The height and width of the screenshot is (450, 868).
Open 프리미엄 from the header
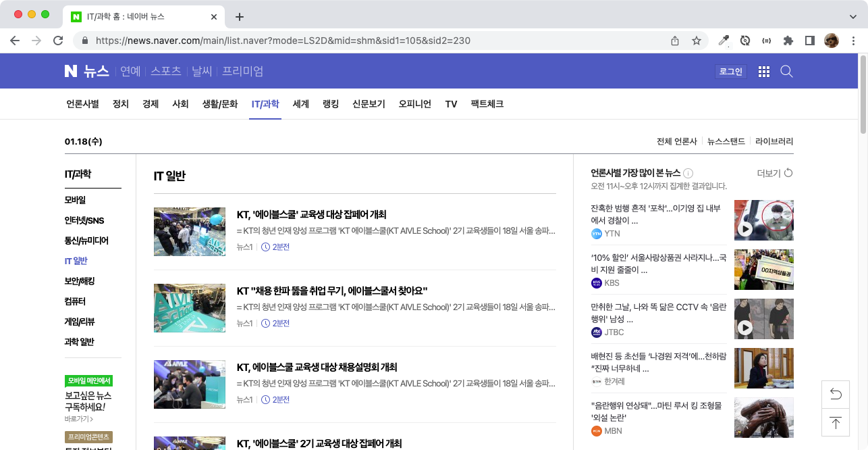coord(243,71)
